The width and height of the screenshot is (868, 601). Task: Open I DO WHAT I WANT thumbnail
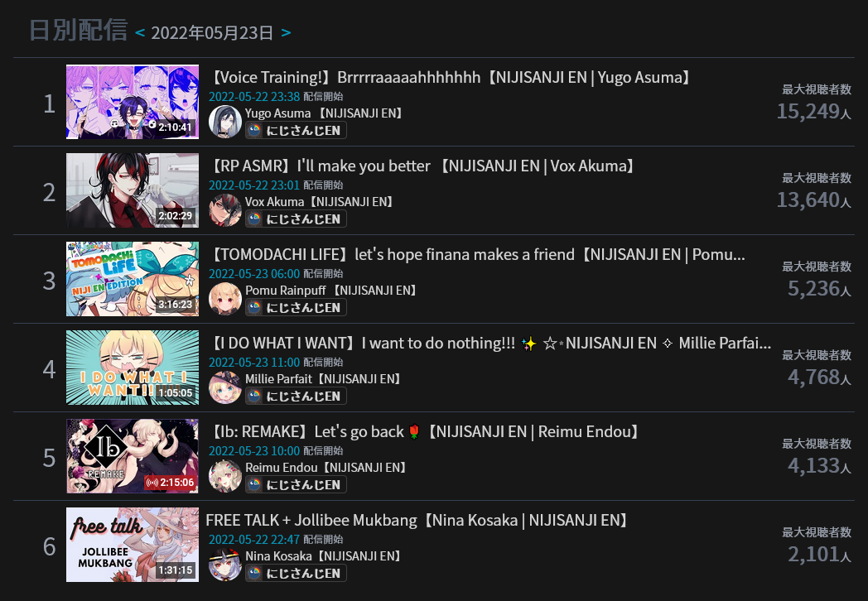[133, 368]
